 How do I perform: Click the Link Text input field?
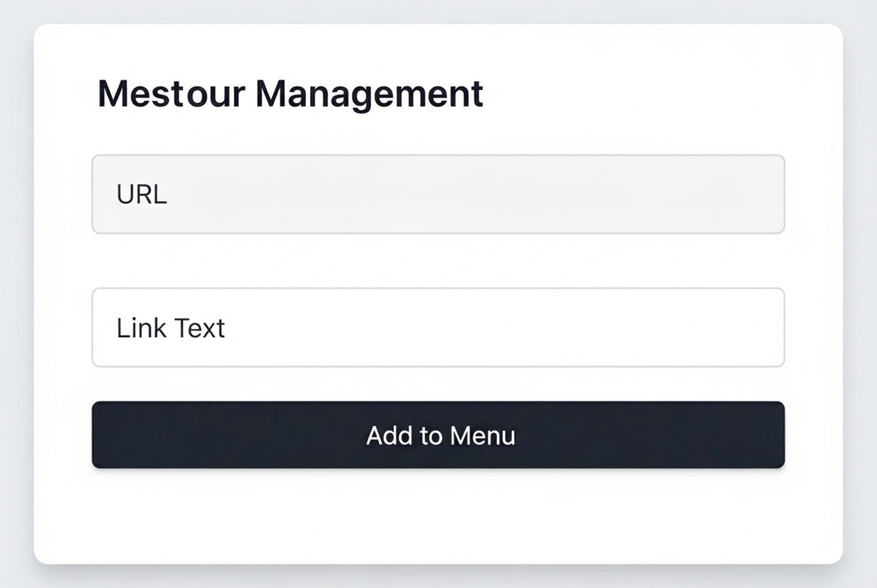pyautogui.click(x=437, y=327)
